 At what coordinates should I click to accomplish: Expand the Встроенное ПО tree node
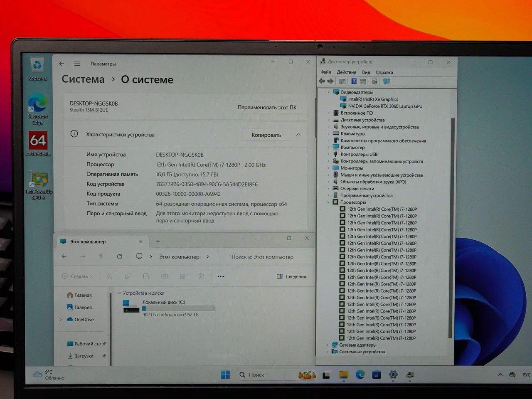(x=329, y=113)
